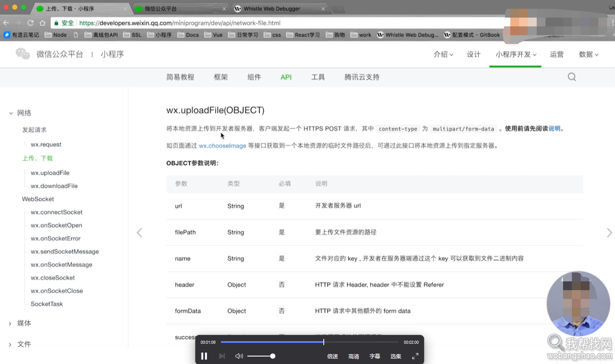Open the 选集 episode list option
Image resolution: width=615 pixels, height=364 pixels.
pyautogui.click(x=396, y=357)
